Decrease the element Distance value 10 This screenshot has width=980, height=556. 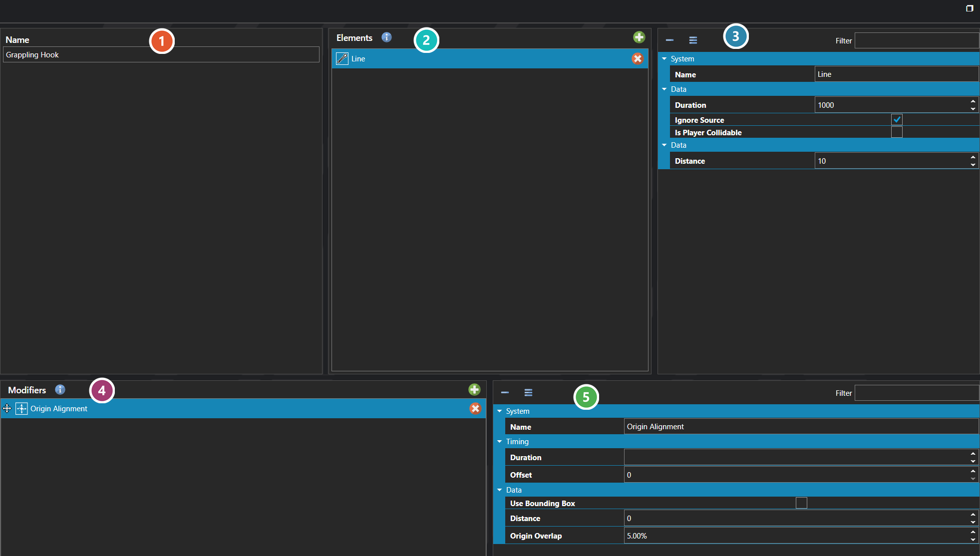973,165
